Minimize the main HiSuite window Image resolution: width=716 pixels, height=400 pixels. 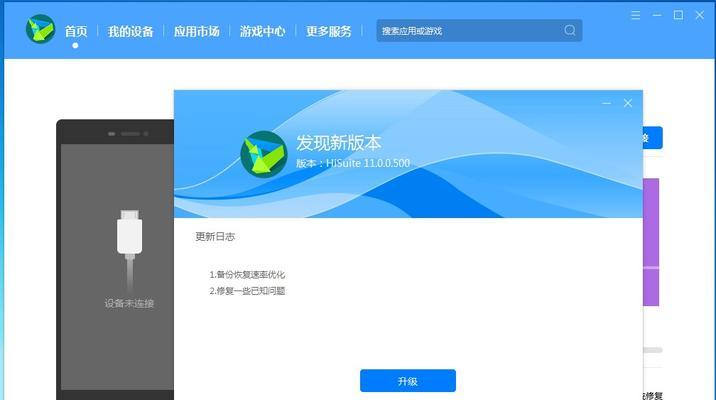click(657, 15)
